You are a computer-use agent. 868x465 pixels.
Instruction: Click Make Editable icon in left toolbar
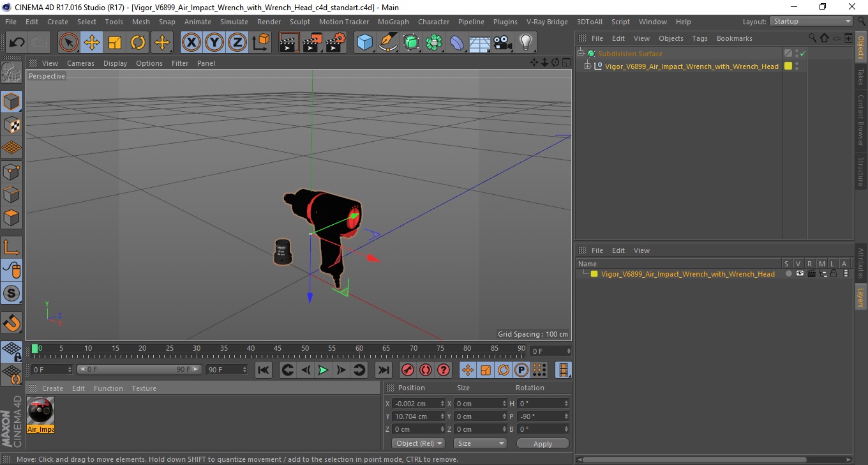click(x=11, y=73)
